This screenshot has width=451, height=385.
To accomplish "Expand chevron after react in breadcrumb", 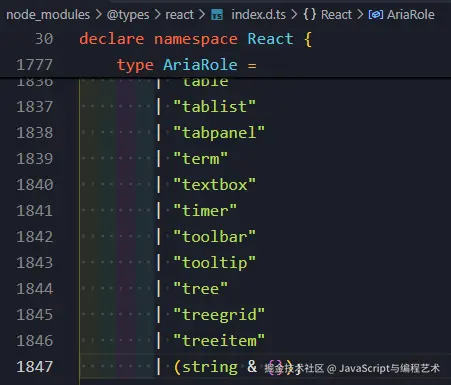I will click(x=202, y=15).
